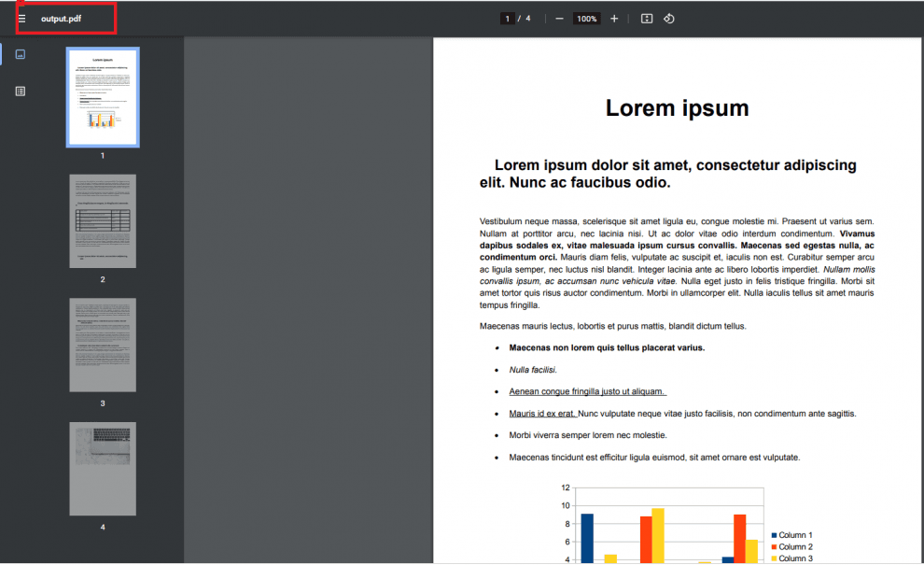Click the underlined "Mauris id ex erat" text

coord(542,413)
